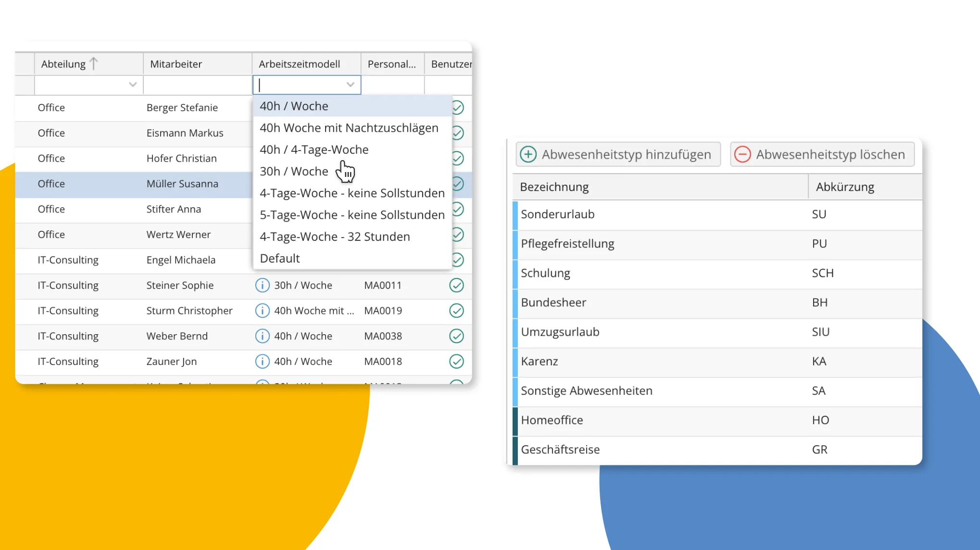Click the green check icon for Sturm Christopher
The width and height of the screenshot is (980, 550).
[x=456, y=311]
